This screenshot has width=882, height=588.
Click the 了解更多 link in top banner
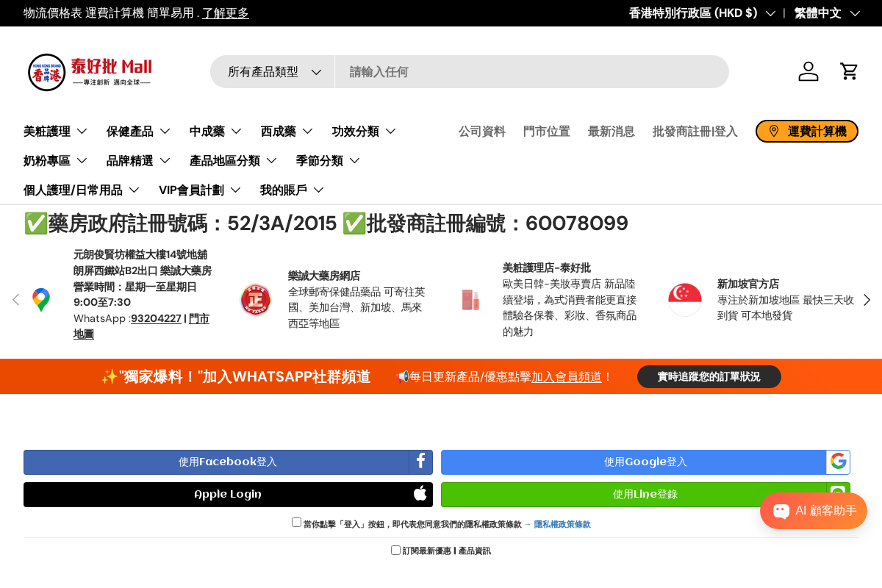click(226, 12)
